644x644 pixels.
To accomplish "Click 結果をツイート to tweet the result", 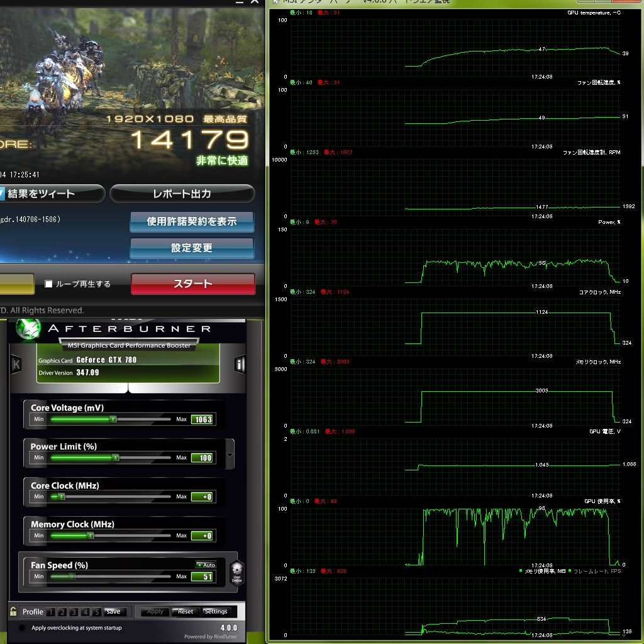I will point(53,194).
